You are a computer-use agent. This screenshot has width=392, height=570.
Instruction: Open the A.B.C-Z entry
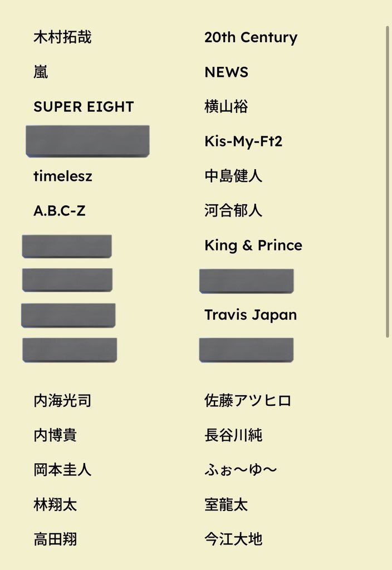click(60, 211)
